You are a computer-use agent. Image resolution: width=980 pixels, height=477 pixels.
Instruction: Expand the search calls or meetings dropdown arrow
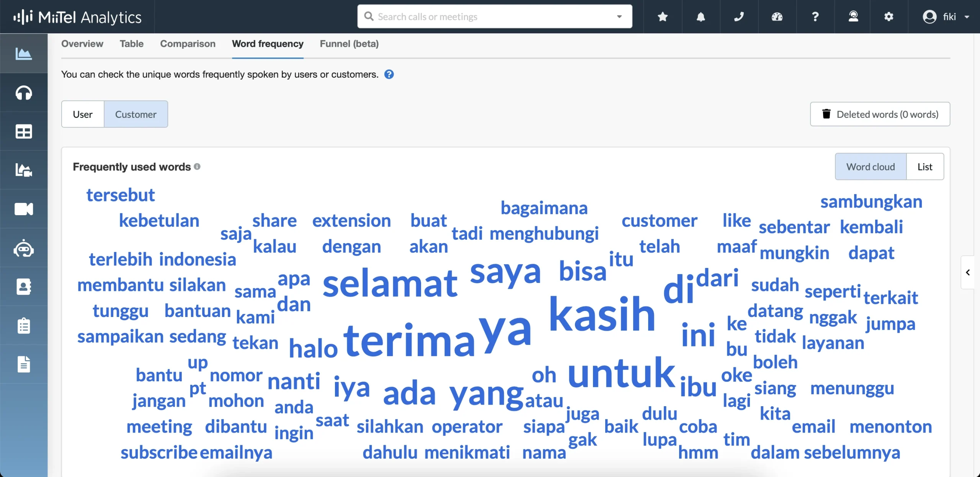coord(619,16)
